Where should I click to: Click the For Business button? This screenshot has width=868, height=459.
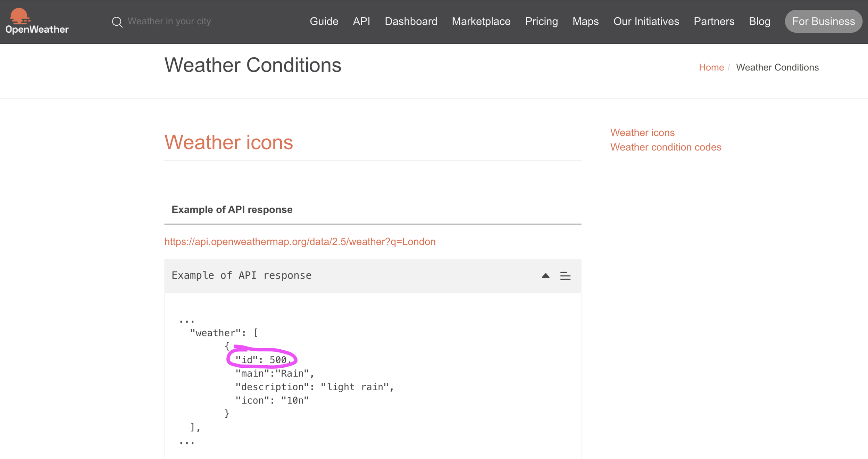click(824, 22)
